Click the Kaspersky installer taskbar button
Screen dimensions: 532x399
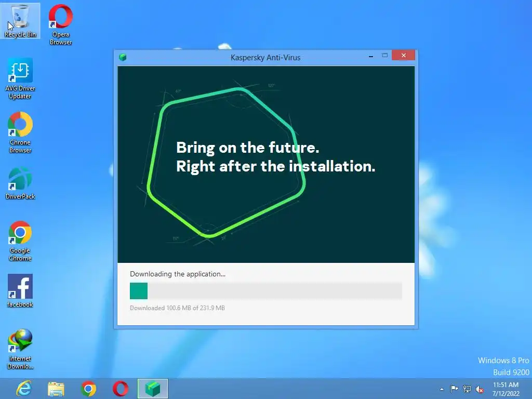coord(153,389)
